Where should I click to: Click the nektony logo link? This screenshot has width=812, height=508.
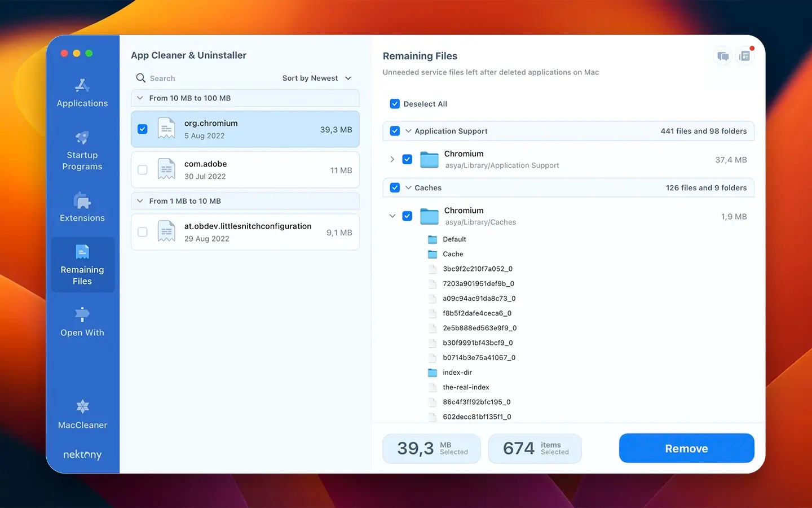tap(82, 454)
